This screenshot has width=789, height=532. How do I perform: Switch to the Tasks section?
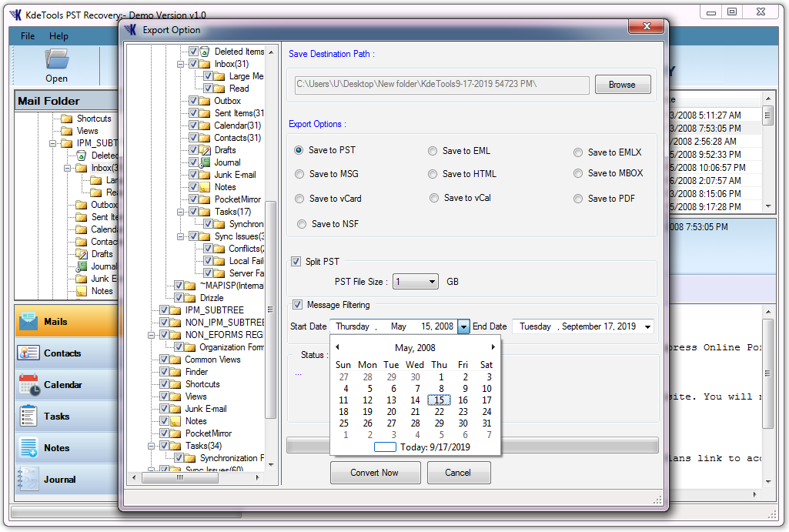pyautogui.click(x=67, y=417)
